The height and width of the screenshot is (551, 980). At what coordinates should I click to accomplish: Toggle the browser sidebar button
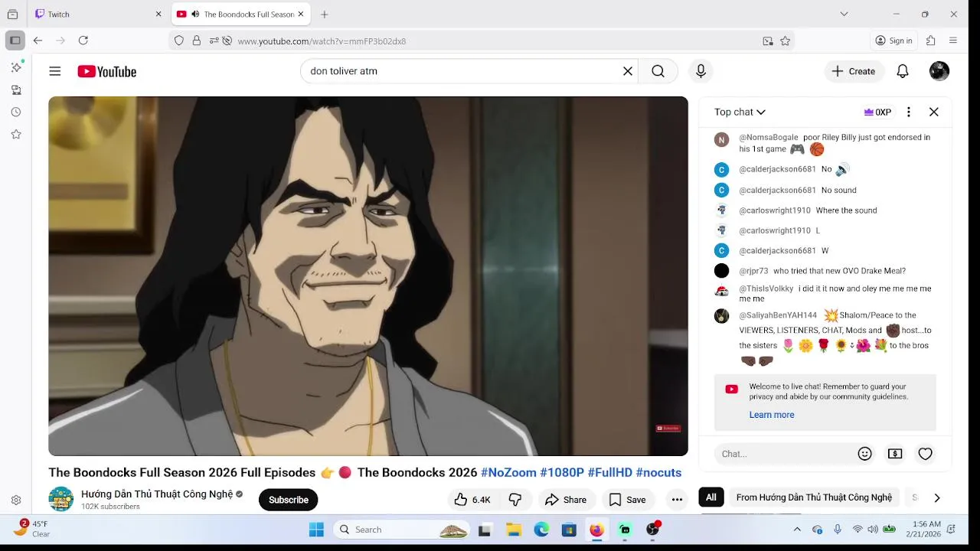coord(15,41)
